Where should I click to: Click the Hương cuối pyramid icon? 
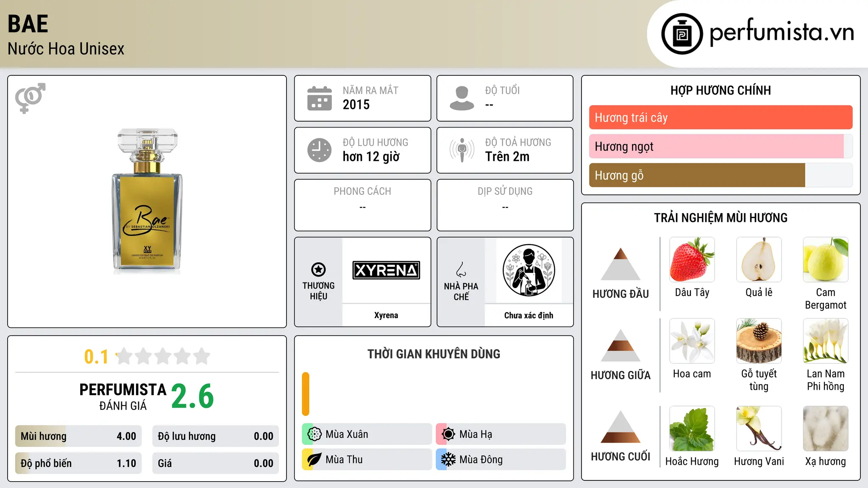620,427
